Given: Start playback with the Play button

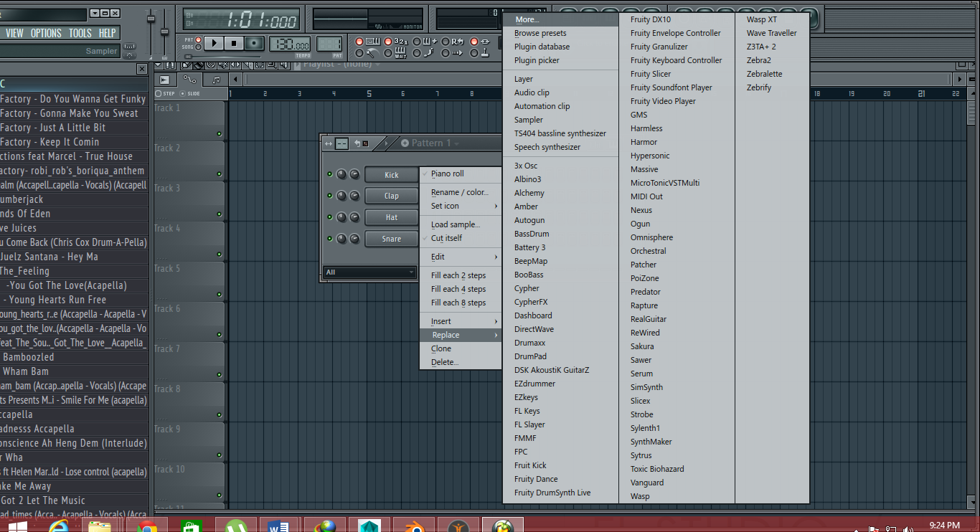Looking at the screenshot, I should coord(214,43).
